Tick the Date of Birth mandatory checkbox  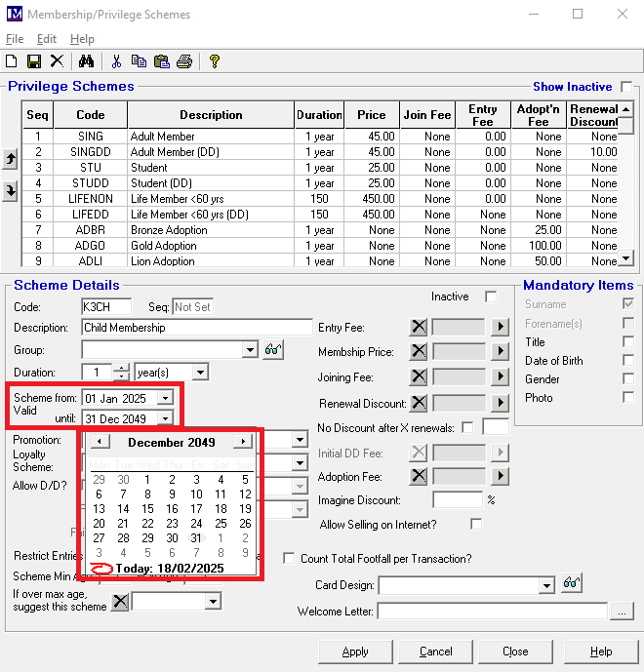pos(628,360)
